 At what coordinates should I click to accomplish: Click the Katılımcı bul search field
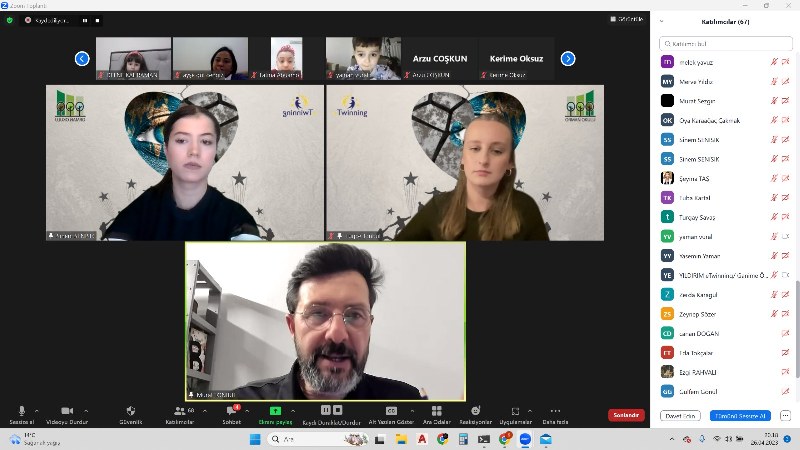click(726, 44)
